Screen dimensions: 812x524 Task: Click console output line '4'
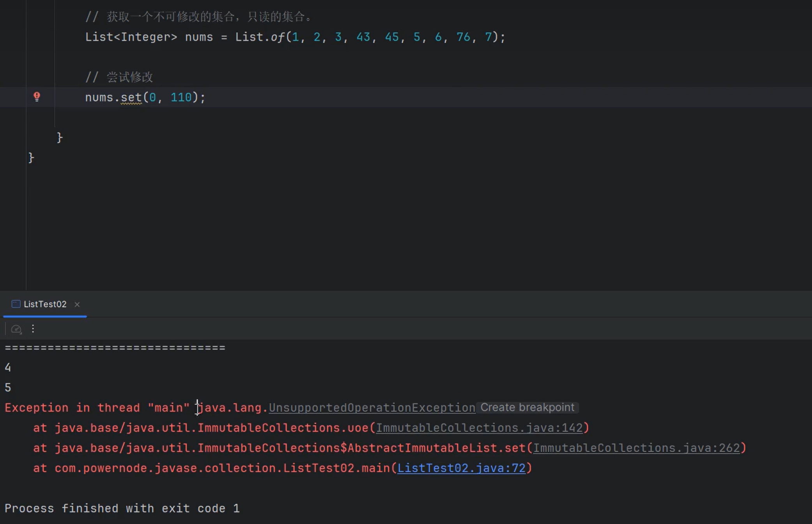8,367
